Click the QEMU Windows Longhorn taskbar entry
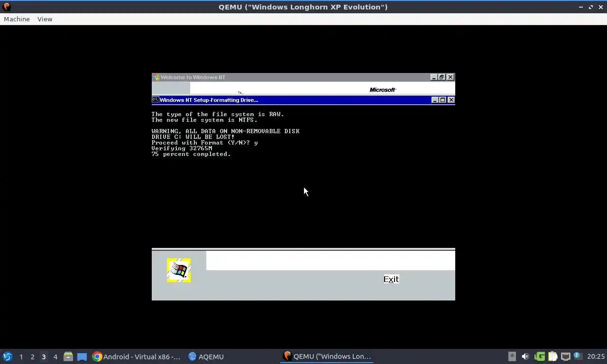 tap(327, 356)
